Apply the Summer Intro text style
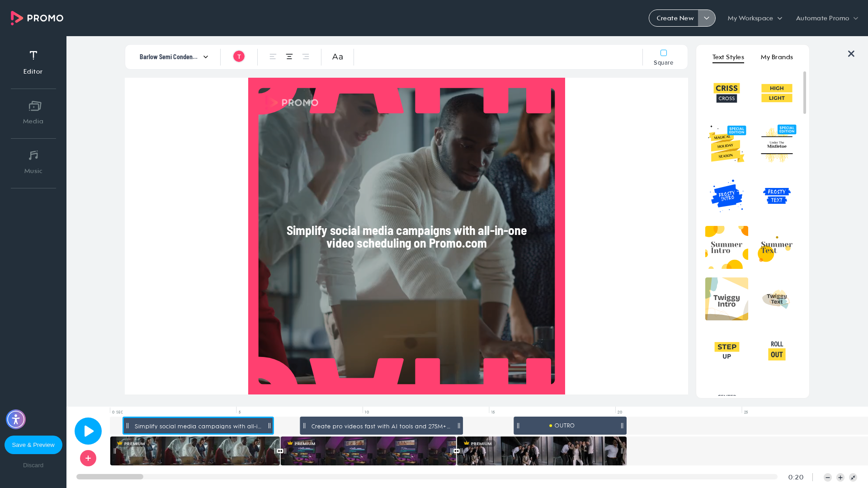This screenshot has height=488, width=868. 726,247
